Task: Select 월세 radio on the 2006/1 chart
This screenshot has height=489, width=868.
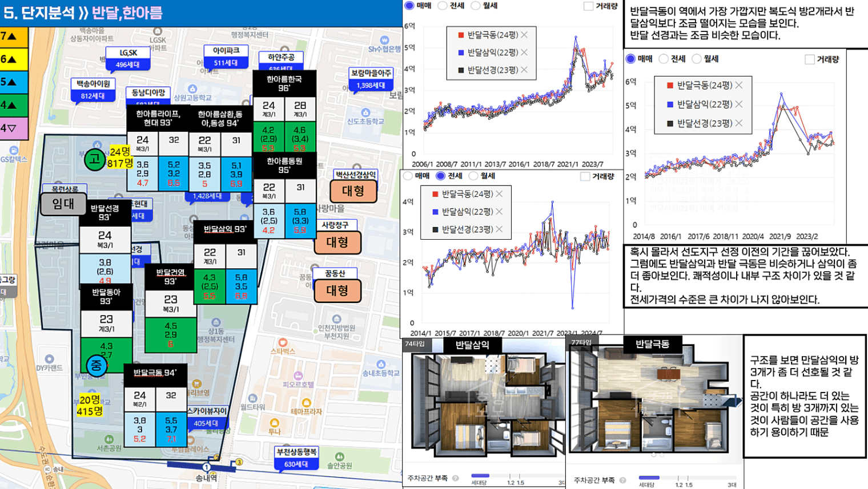Action: [476, 6]
